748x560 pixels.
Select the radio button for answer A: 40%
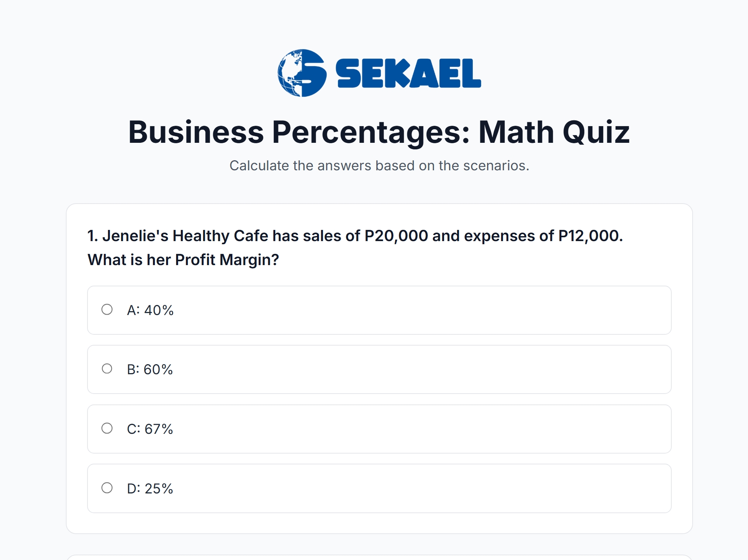click(x=107, y=310)
